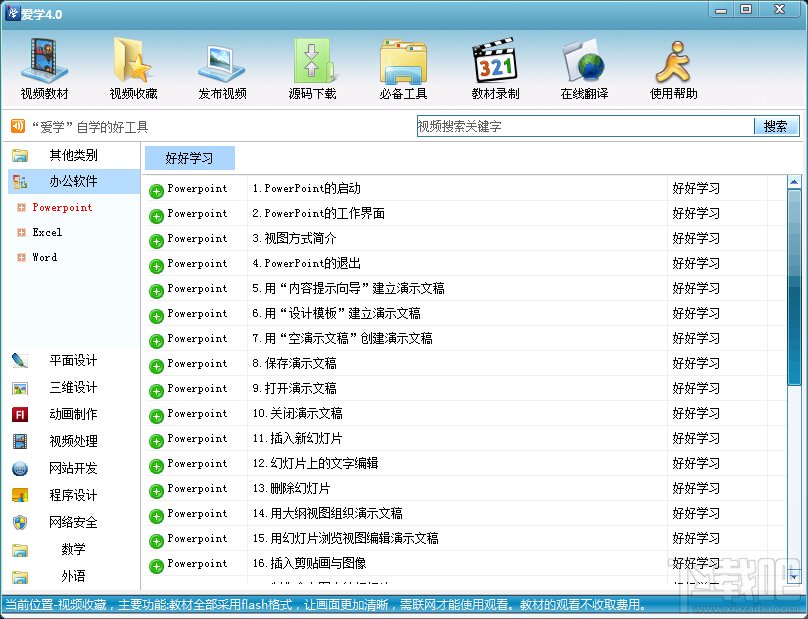Open lesson 7.用“空演示文稿”创建演示文稿
Screen dimensions: 808x619
[342, 338]
